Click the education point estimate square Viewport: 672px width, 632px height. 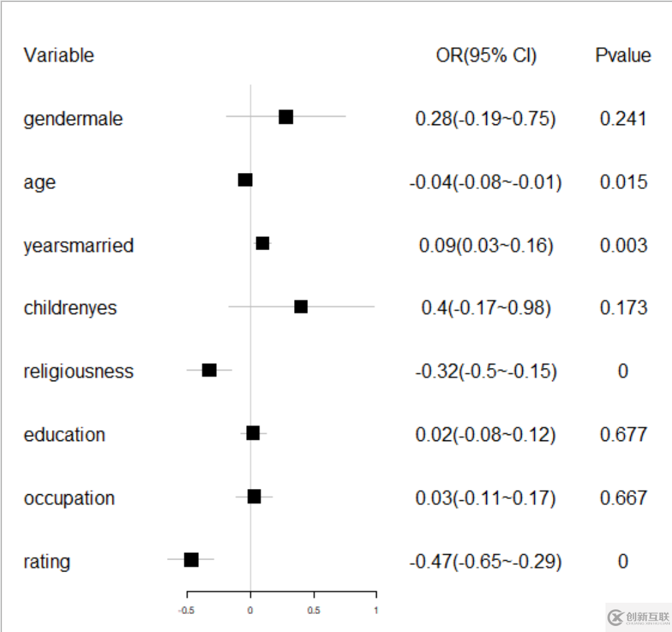[x=253, y=434]
